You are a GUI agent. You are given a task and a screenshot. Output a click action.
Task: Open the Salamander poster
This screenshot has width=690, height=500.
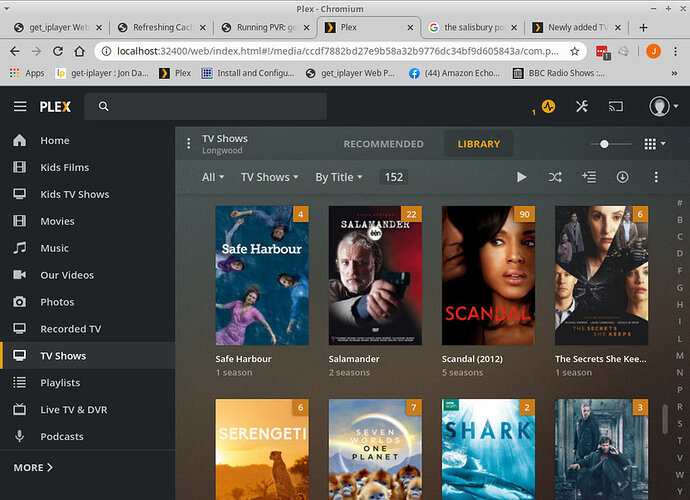tap(375, 276)
